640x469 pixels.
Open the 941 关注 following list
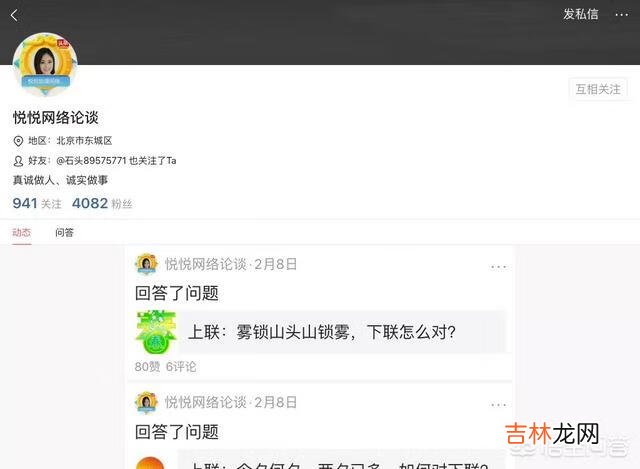click(x=37, y=203)
